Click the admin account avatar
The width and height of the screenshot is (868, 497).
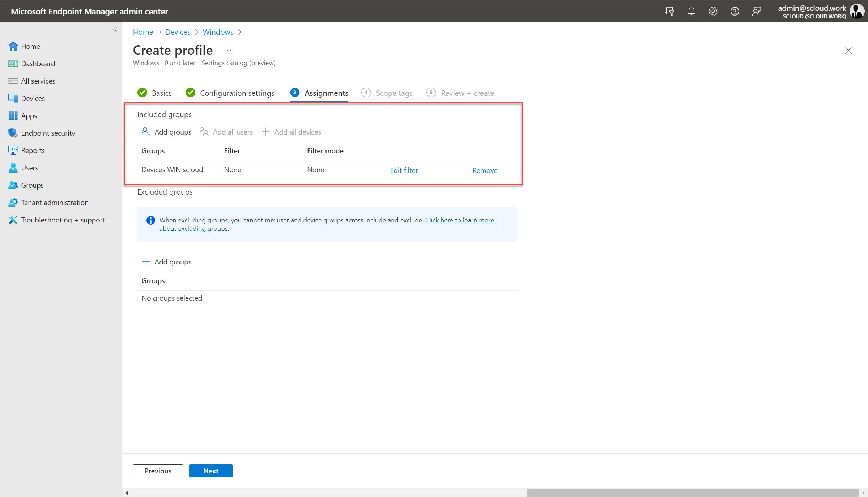[857, 11]
